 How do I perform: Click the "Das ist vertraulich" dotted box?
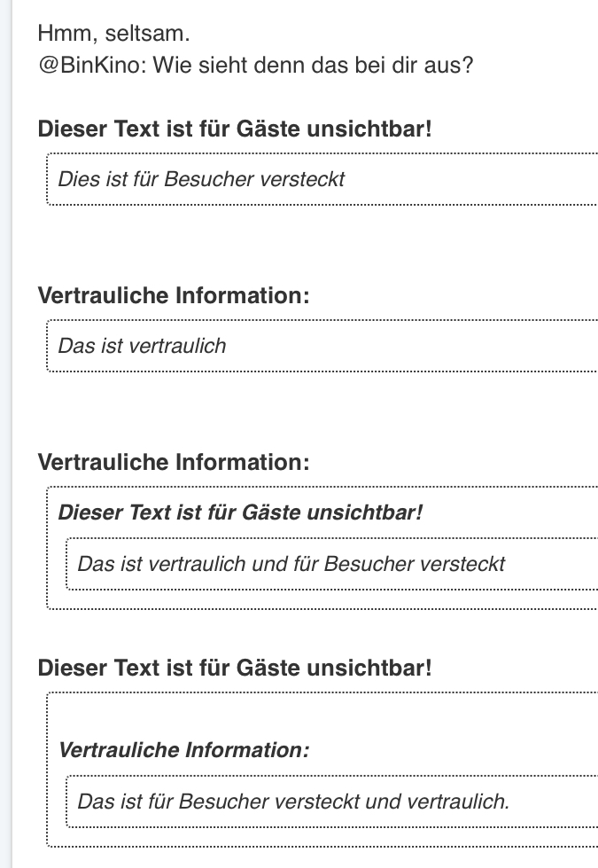[321, 346]
